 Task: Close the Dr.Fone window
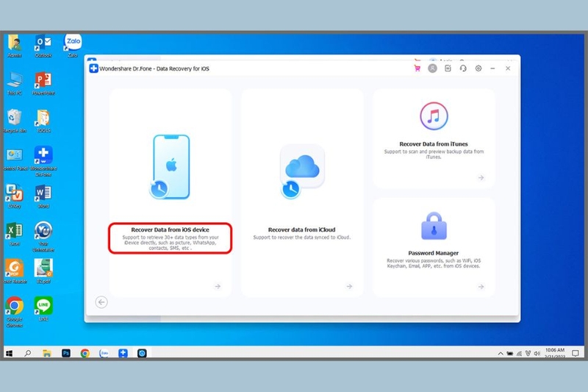coord(508,68)
